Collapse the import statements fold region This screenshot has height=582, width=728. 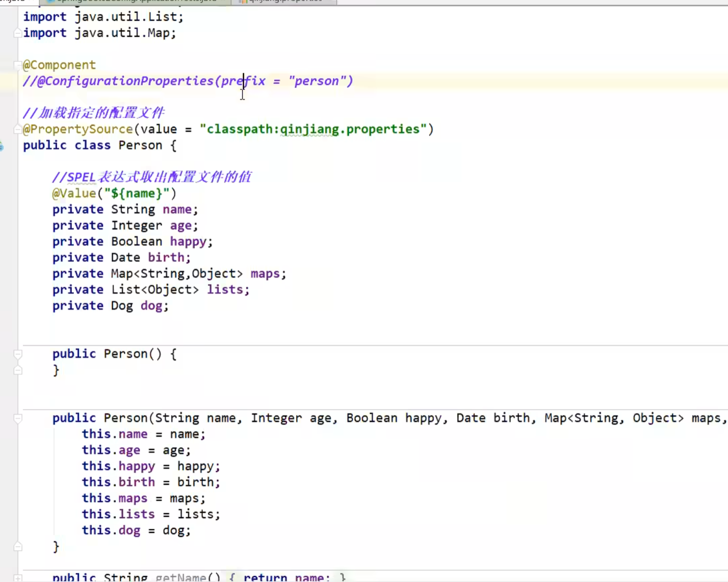[18, 33]
